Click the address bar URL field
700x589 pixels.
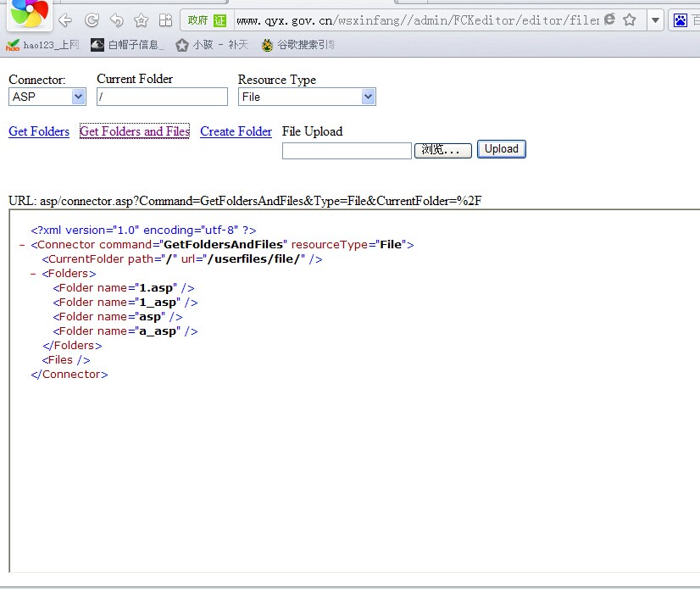tap(418, 20)
